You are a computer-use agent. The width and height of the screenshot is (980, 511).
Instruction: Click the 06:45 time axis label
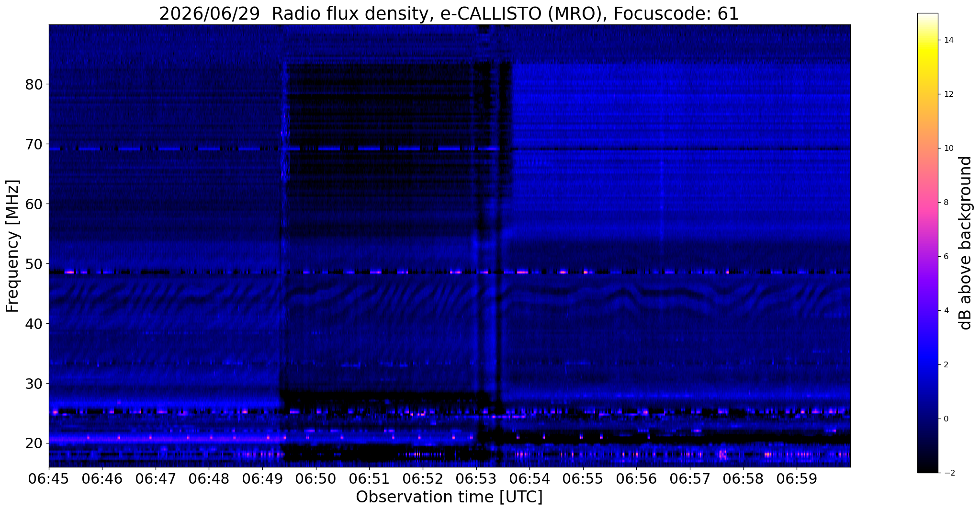pos(49,479)
